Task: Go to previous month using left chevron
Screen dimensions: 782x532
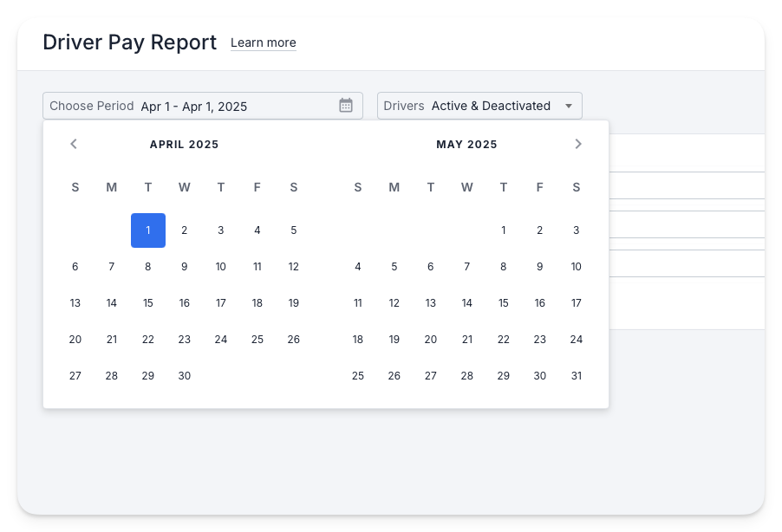Action: 74,144
